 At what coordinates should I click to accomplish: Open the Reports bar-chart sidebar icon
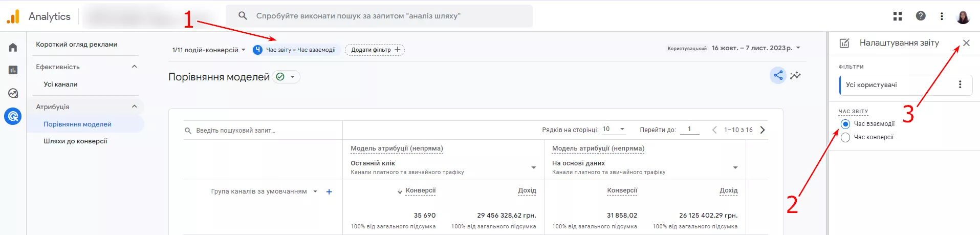(13, 70)
